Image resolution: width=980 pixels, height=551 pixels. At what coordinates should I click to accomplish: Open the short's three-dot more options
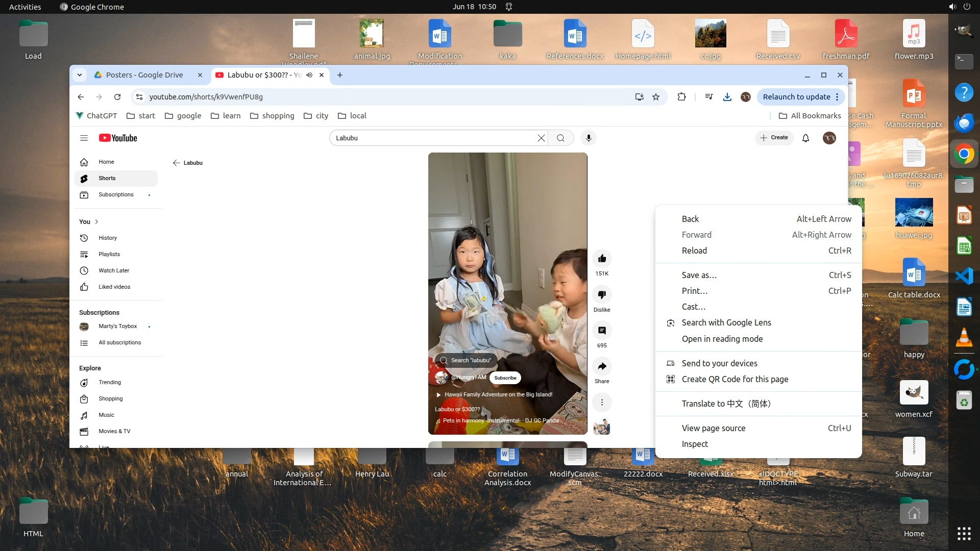(x=602, y=403)
